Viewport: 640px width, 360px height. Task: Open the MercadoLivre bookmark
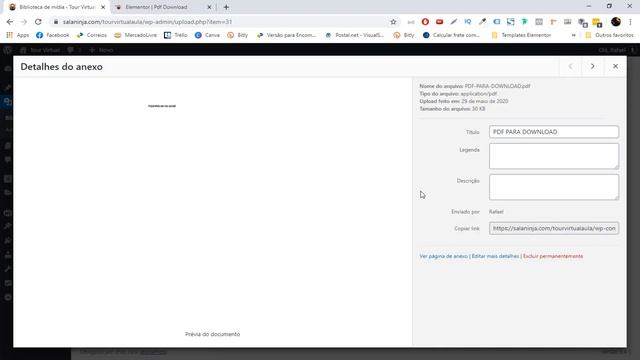pyautogui.click(x=136, y=35)
